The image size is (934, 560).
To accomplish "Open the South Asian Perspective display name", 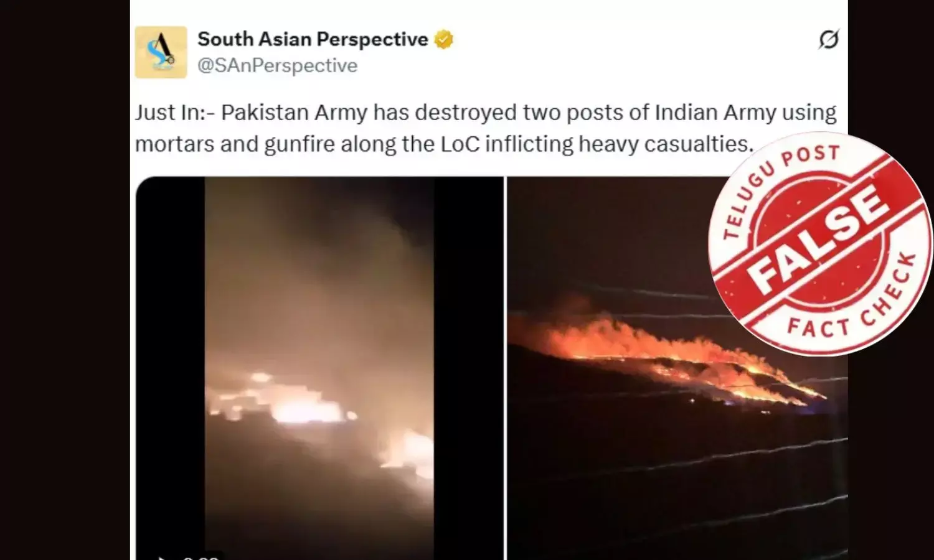I will tap(313, 39).
